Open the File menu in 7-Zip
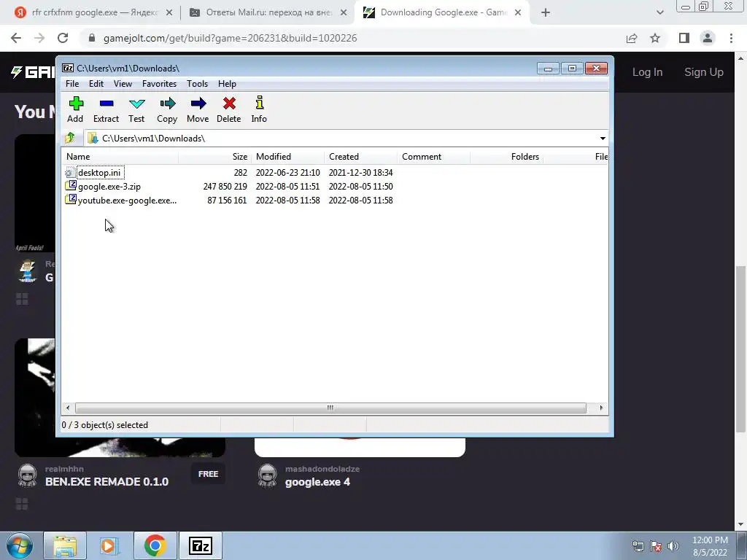 point(72,84)
